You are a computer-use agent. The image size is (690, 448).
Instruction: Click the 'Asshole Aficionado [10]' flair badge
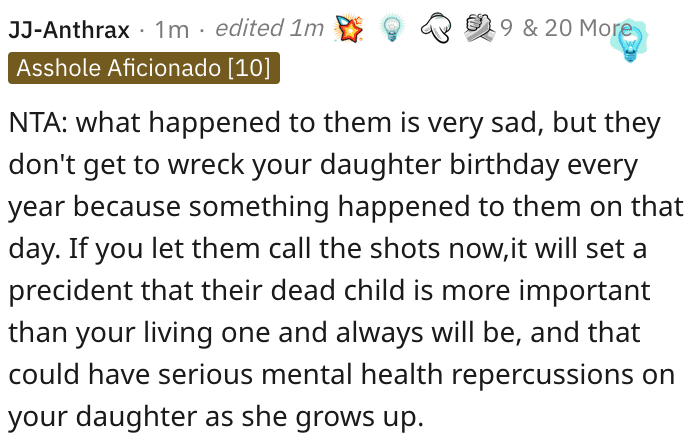pos(144,68)
